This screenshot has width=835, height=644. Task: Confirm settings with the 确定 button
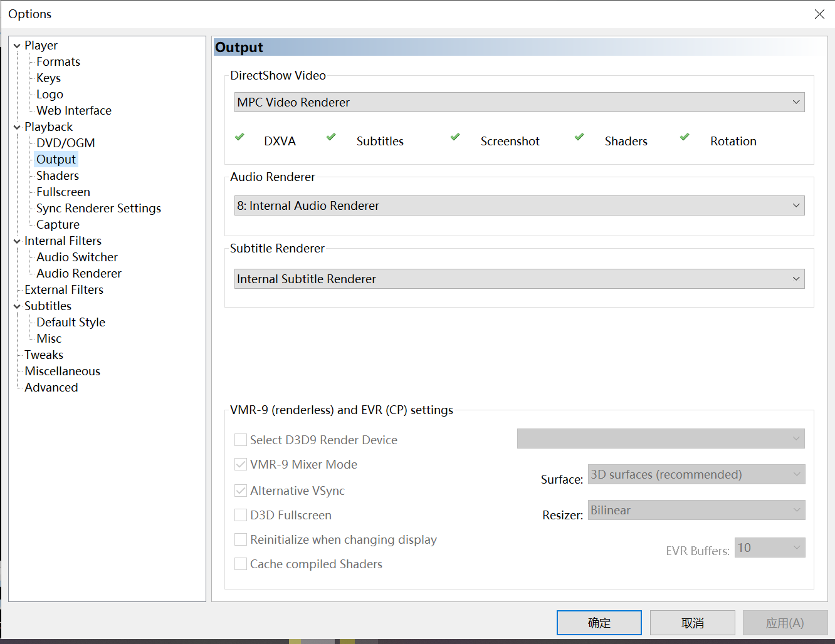pyautogui.click(x=599, y=622)
